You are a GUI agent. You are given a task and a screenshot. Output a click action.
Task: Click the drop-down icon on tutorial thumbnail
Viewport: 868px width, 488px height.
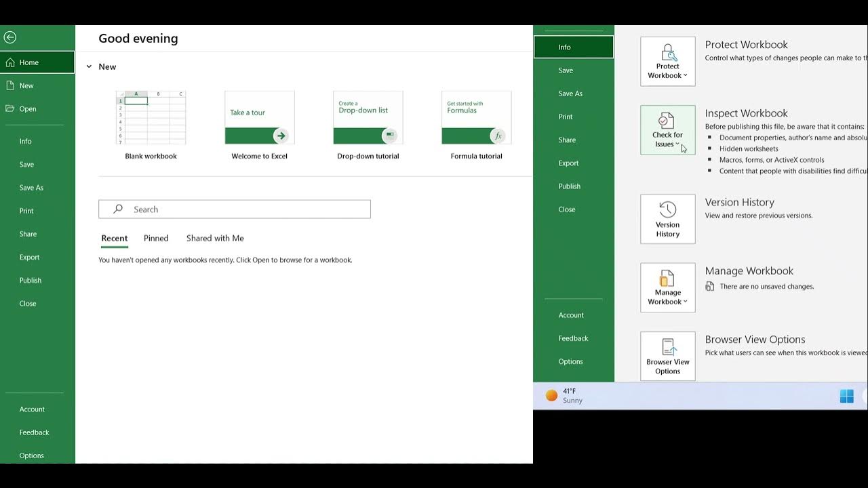coord(389,136)
